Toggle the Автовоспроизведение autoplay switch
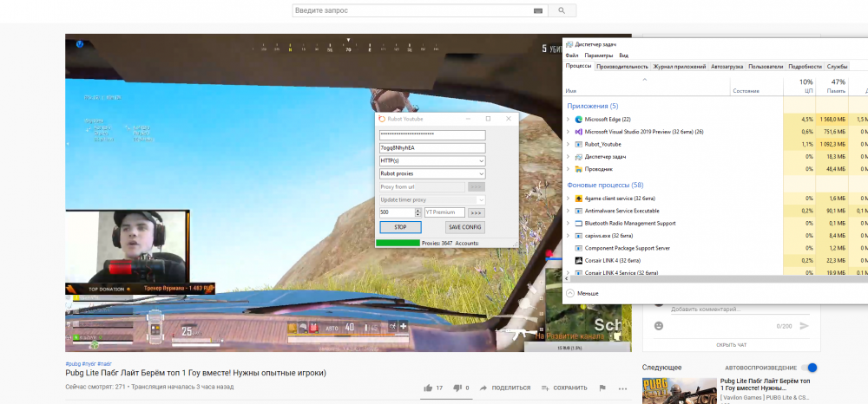The height and width of the screenshot is (404, 868). tap(811, 368)
